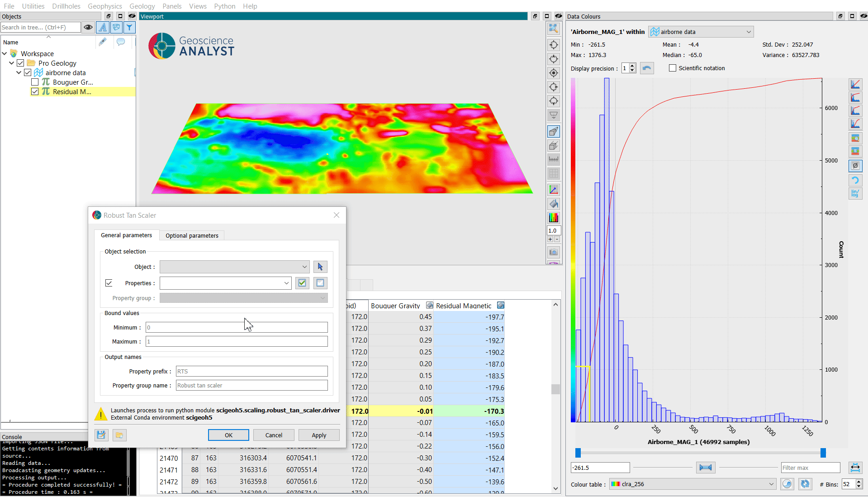This screenshot has width=868, height=497.
Task: Click the Filter max input field
Action: point(810,468)
